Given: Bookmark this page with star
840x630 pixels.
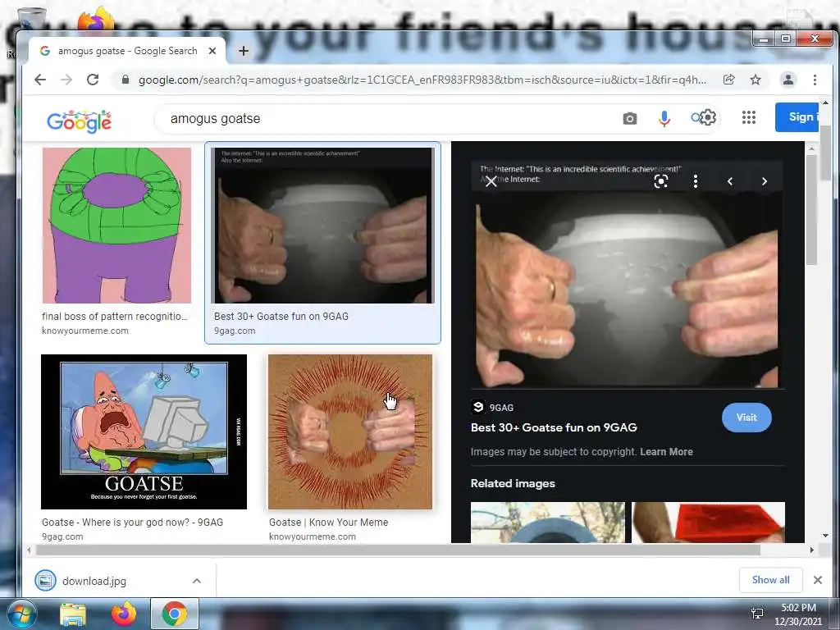Looking at the screenshot, I should coord(756,80).
